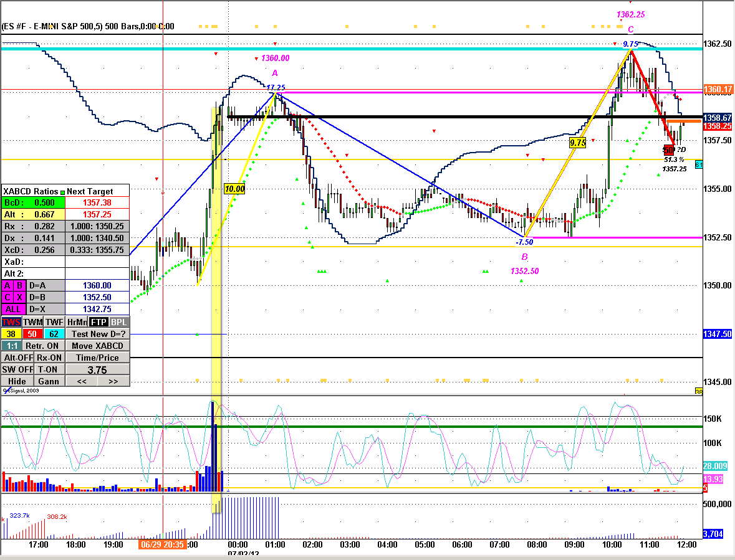
Task: Toggle Retr. ON setting
Action: click(x=44, y=346)
